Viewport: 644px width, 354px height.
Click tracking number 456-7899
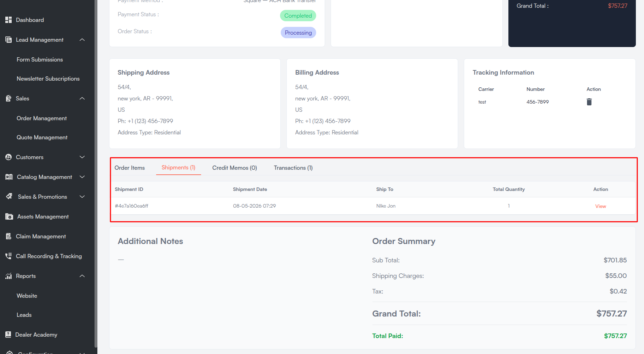point(537,102)
